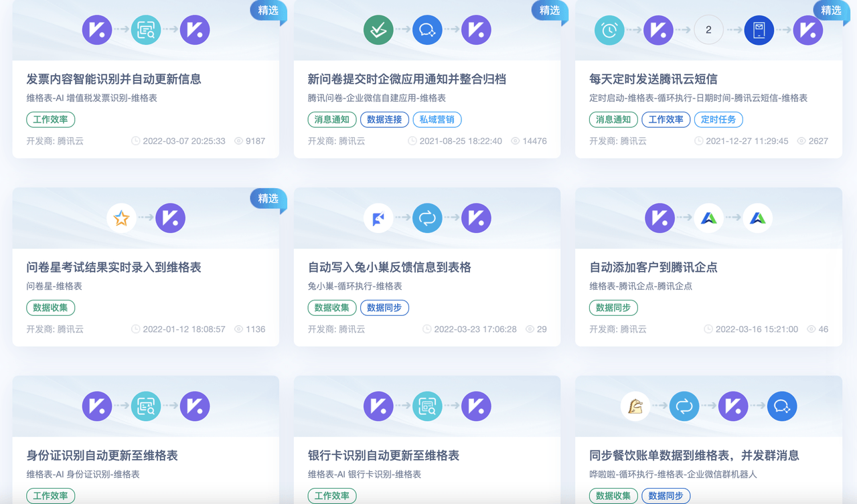Screen dimensions: 857x504
Task: Click 数据收集 tag on 同步餐饮账单 card
Action: (613, 496)
